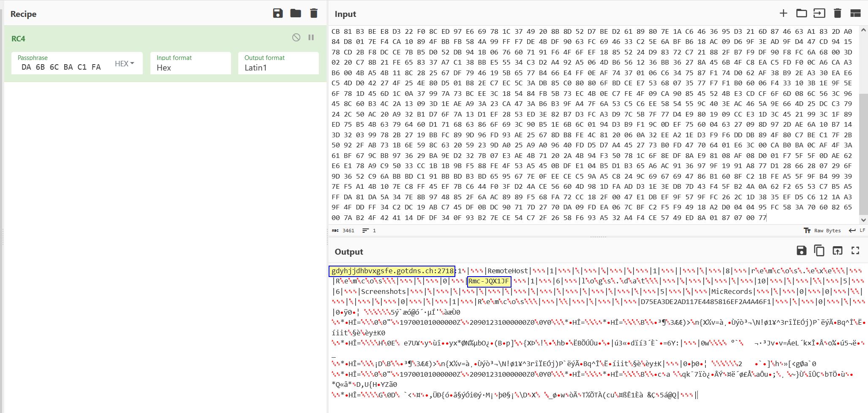Screen dimensions: 868x413
Task: Click highlighted Rmc-JQX1JF text in output
Action: coord(489,281)
